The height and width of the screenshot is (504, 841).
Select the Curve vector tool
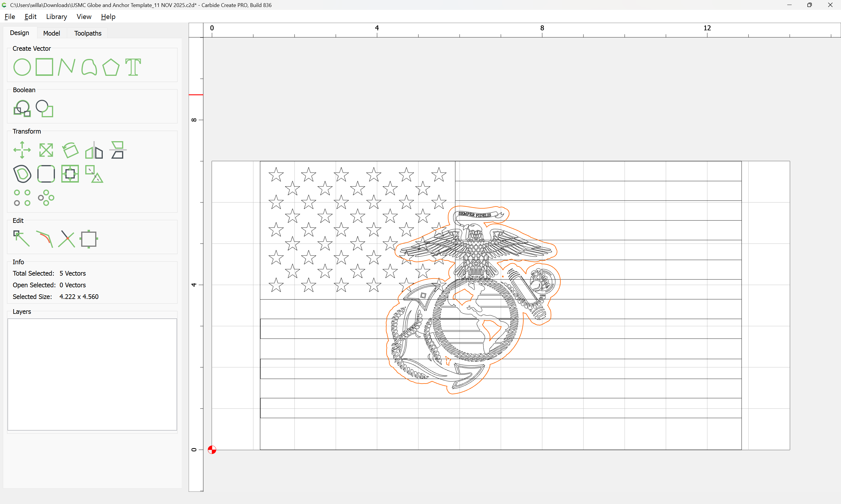[89, 67]
